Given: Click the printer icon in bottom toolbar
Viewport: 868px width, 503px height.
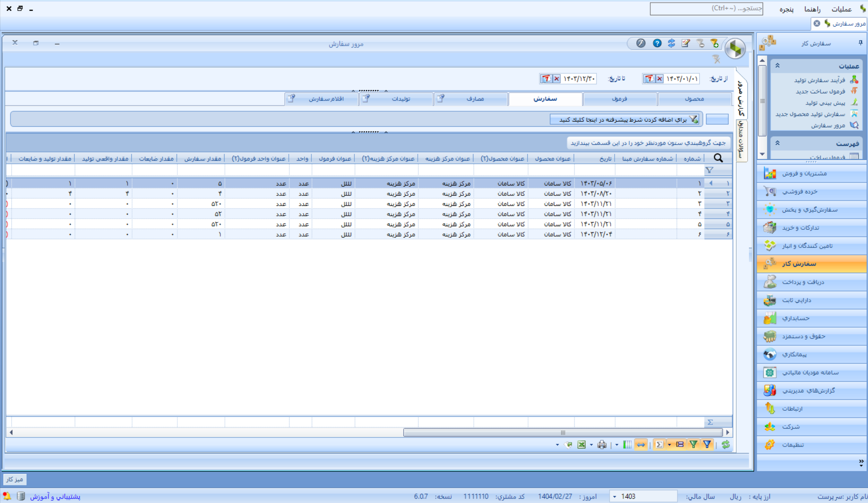Looking at the screenshot, I should (602, 445).
